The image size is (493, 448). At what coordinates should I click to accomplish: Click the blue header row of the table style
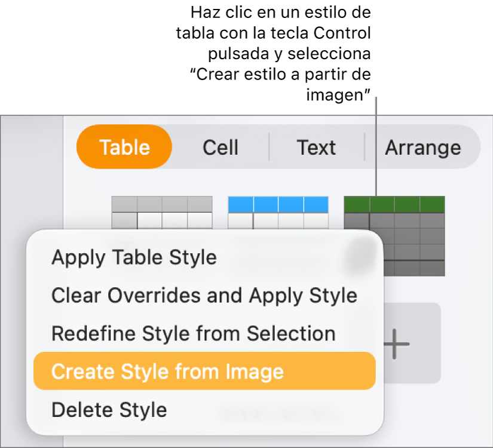tap(278, 204)
